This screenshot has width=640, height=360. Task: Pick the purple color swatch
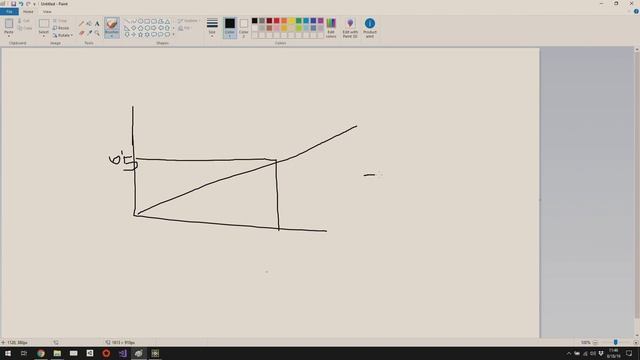[321, 20]
